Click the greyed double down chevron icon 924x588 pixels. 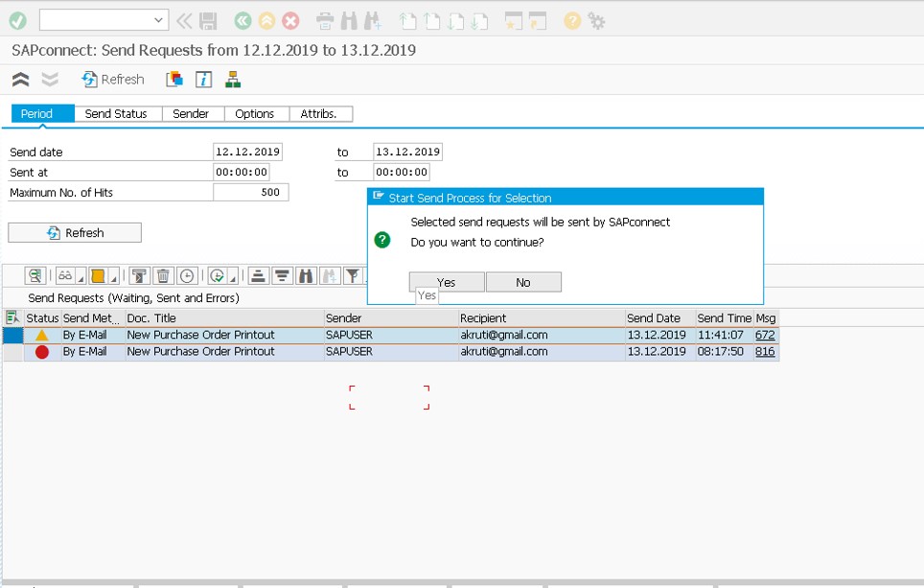pos(50,79)
